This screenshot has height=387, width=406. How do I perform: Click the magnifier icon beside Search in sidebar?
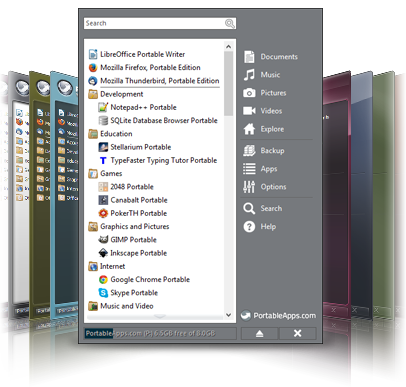click(249, 208)
